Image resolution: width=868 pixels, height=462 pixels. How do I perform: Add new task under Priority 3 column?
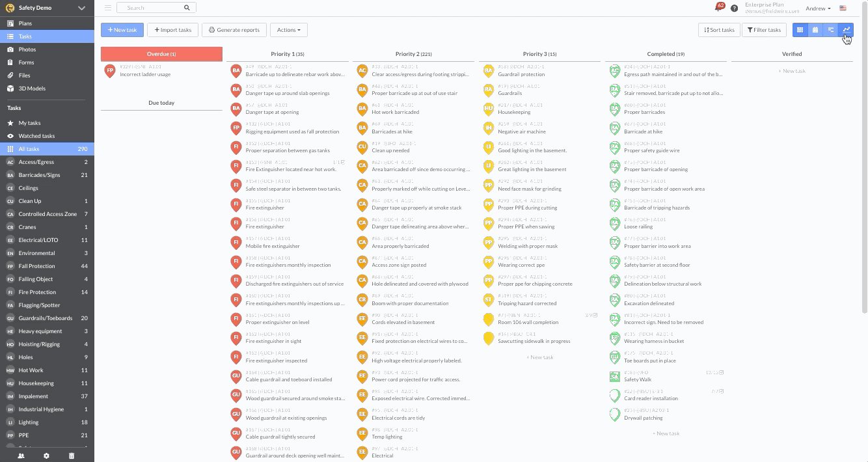pyautogui.click(x=539, y=357)
